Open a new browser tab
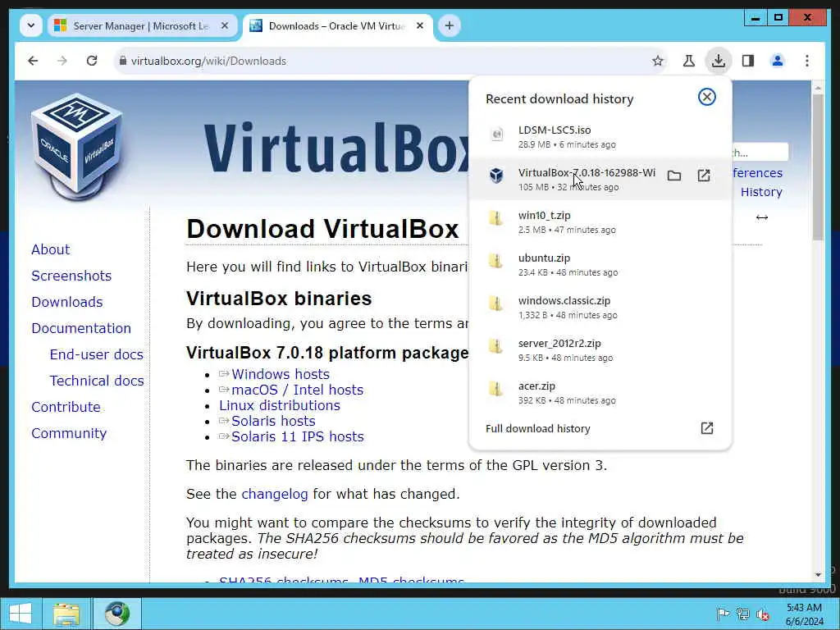The width and height of the screenshot is (840, 630). tap(449, 25)
